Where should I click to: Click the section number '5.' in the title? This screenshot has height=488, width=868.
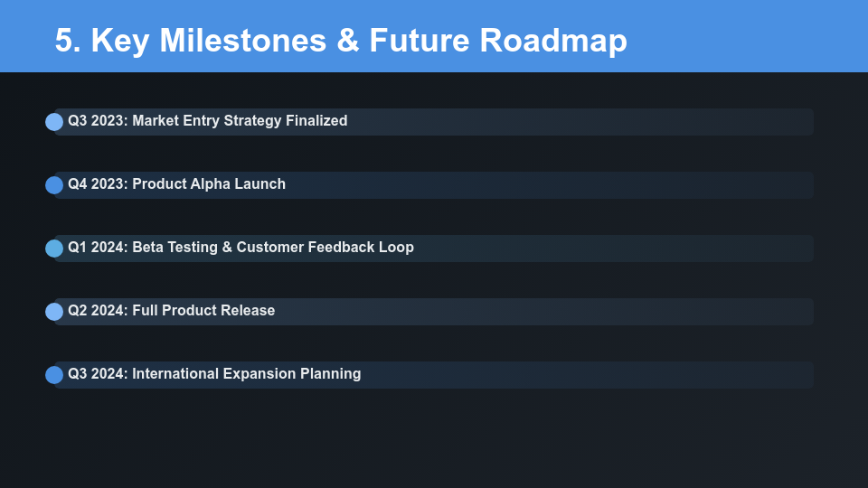click(x=68, y=42)
